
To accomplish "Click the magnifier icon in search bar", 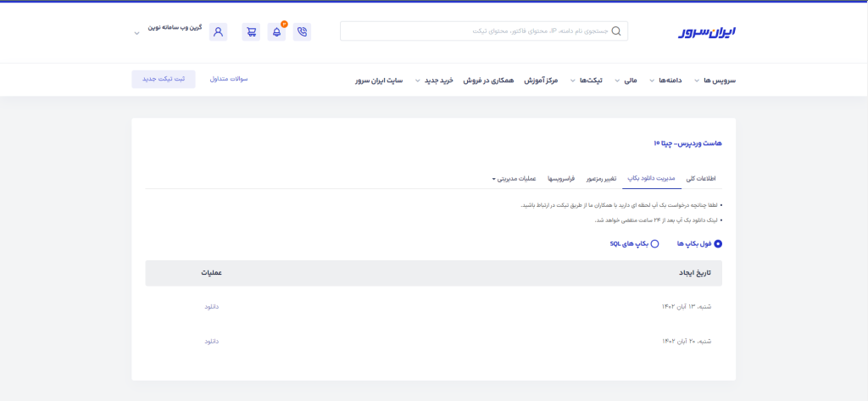I will coord(616,32).
